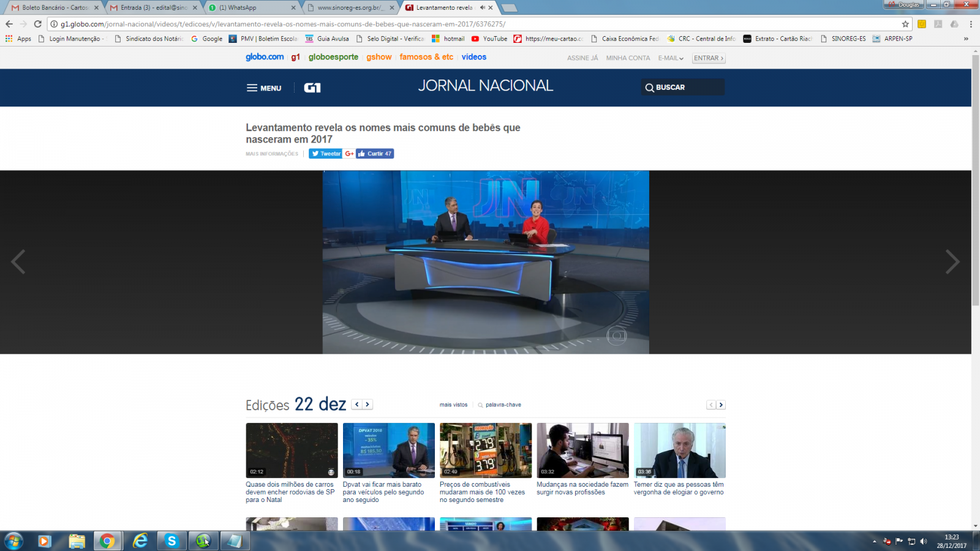Go back with the browser back arrow
The width and height of the screenshot is (980, 551).
(x=9, y=24)
